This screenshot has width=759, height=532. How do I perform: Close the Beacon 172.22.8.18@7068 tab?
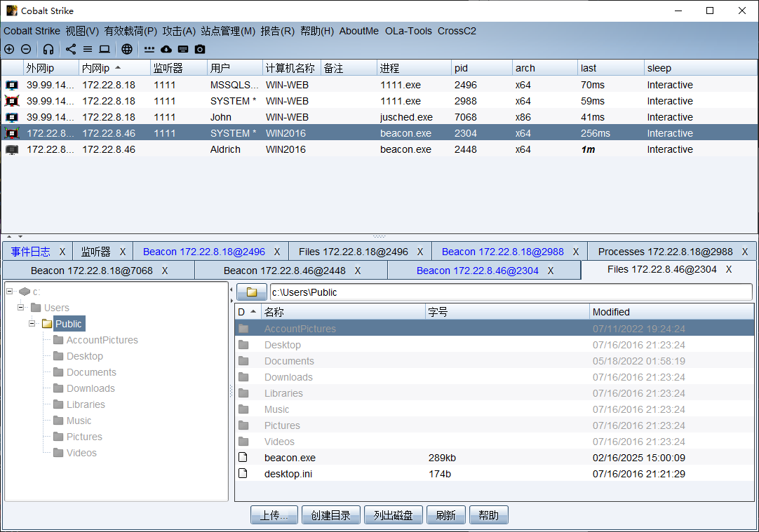point(165,271)
